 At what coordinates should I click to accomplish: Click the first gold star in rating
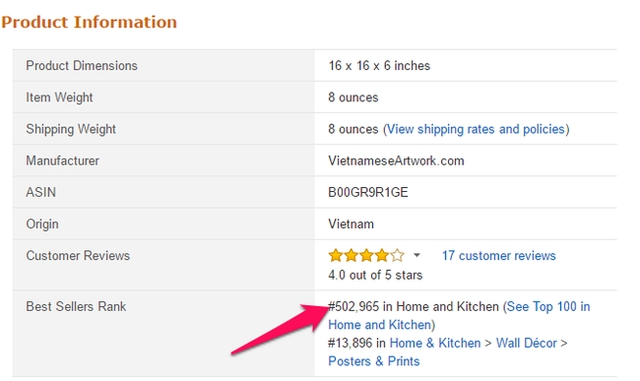click(336, 256)
